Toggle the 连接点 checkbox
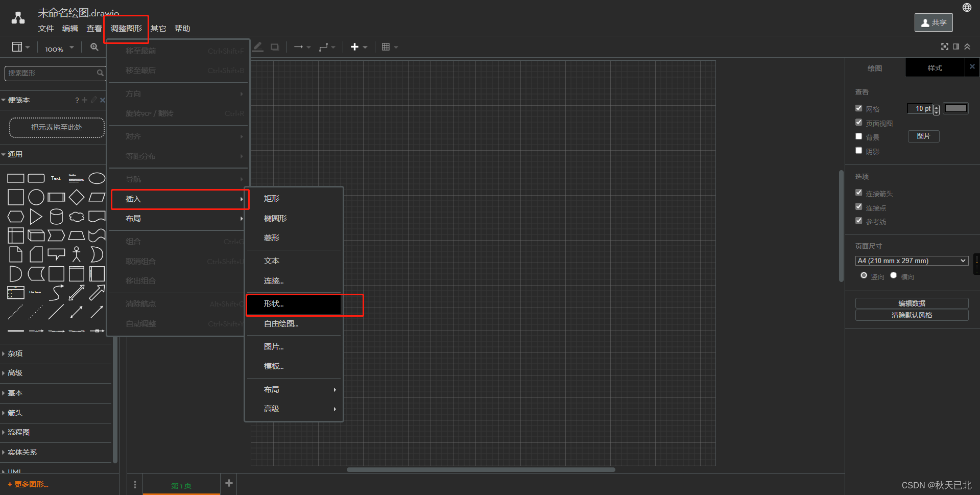Image resolution: width=980 pixels, height=495 pixels. tap(859, 207)
